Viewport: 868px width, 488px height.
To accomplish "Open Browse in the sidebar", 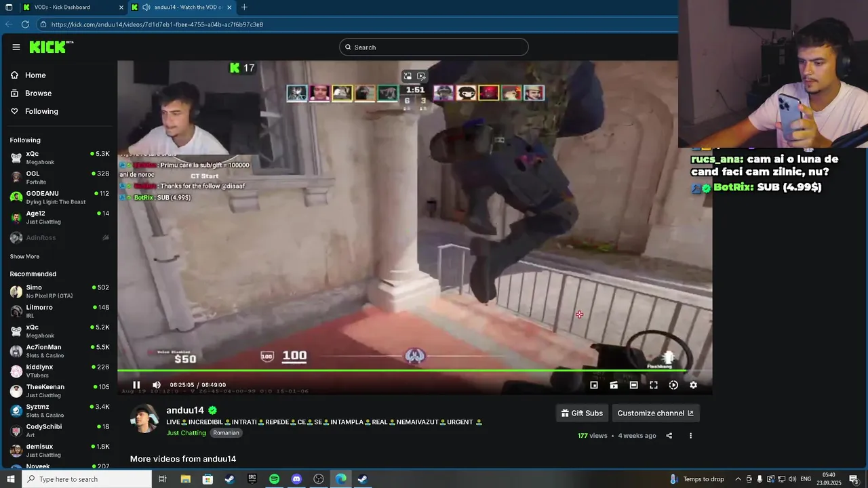I will pyautogui.click(x=31, y=93).
